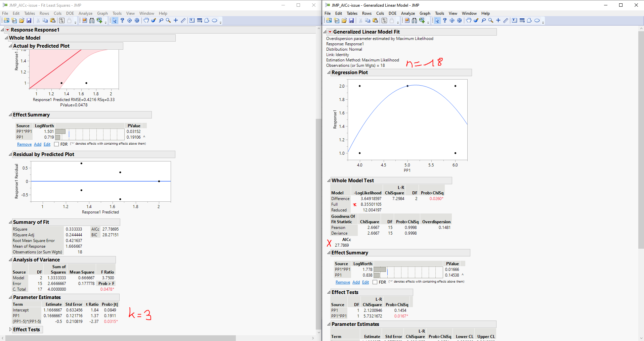The width and height of the screenshot is (644, 341).
Task: Select the Line tool in Generalized Linear Model
Action: click(x=522, y=20)
